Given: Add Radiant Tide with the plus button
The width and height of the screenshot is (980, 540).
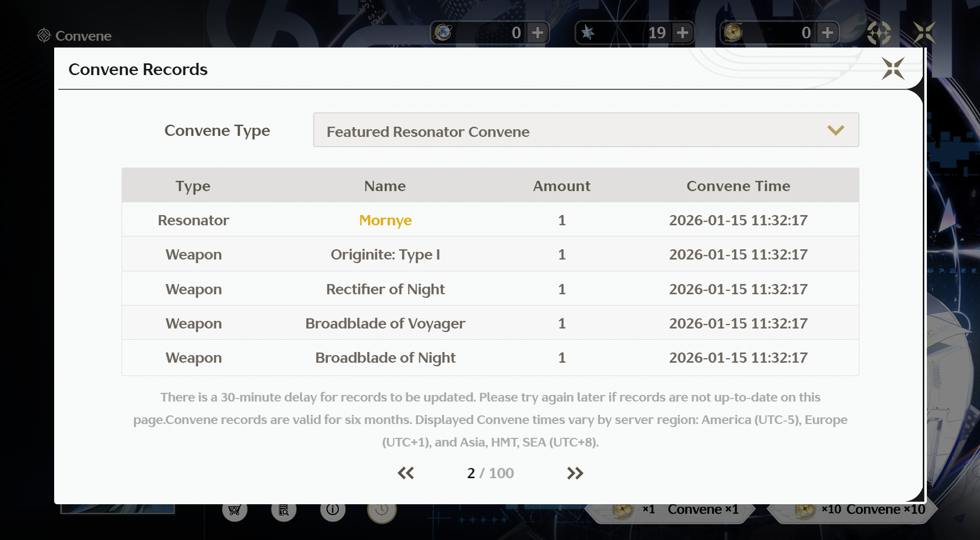Looking at the screenshot, I should click(x=827, y=33).
